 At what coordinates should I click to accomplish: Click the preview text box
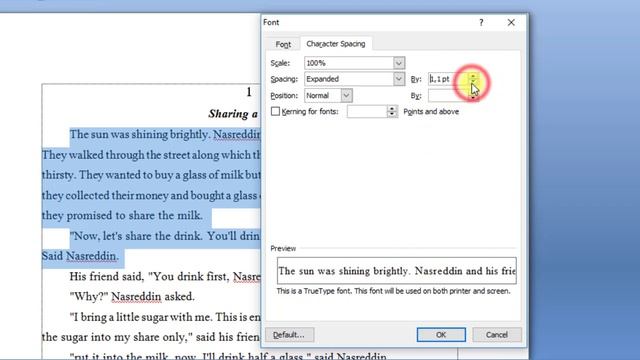[x=396, y=271]
